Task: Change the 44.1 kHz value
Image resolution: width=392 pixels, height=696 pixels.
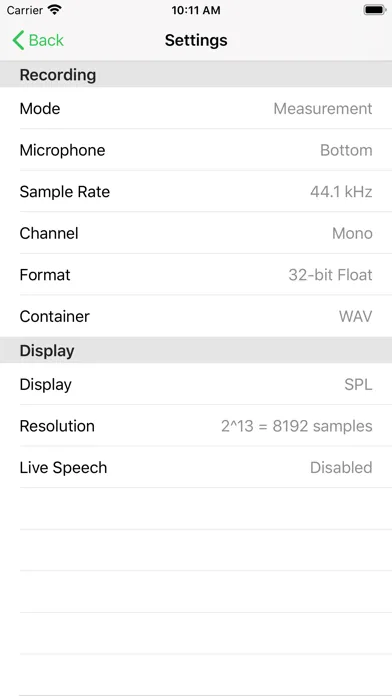Action: click(341, 192)
